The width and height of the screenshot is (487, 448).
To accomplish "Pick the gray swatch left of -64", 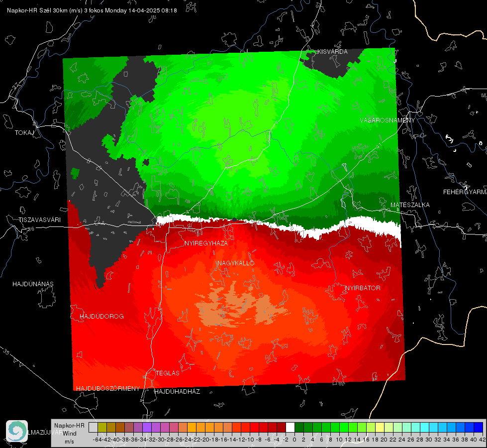I will point(93,428).
